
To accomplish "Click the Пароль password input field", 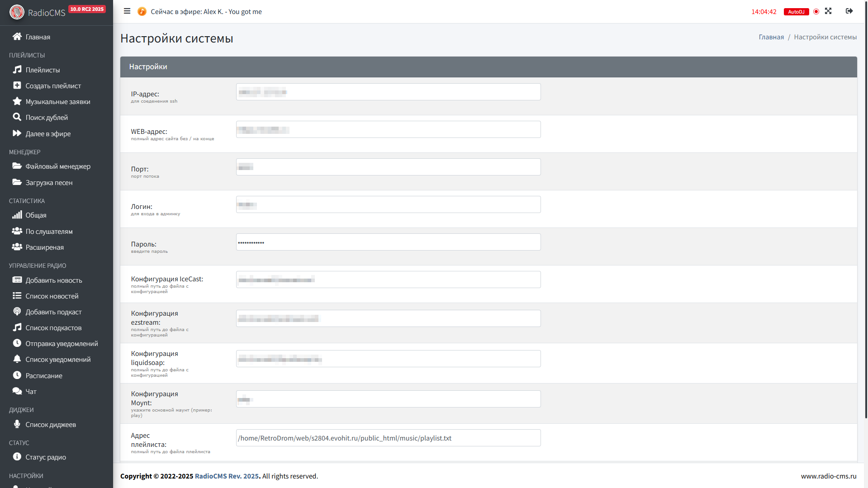I will tap(388, 242).
